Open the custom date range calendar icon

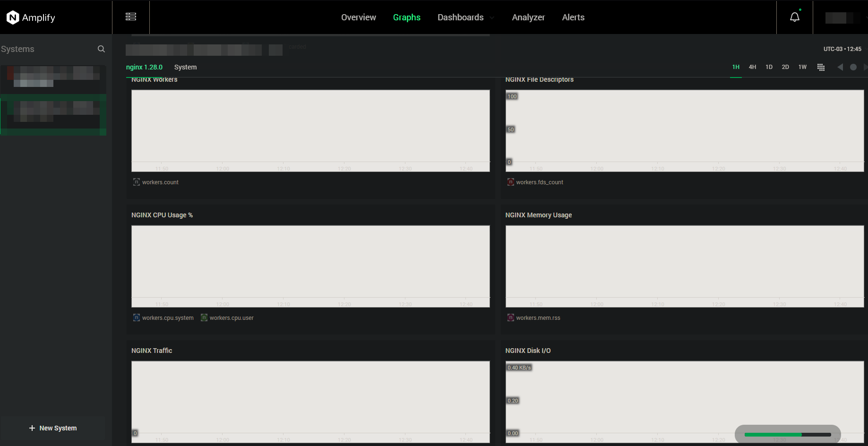821,67
